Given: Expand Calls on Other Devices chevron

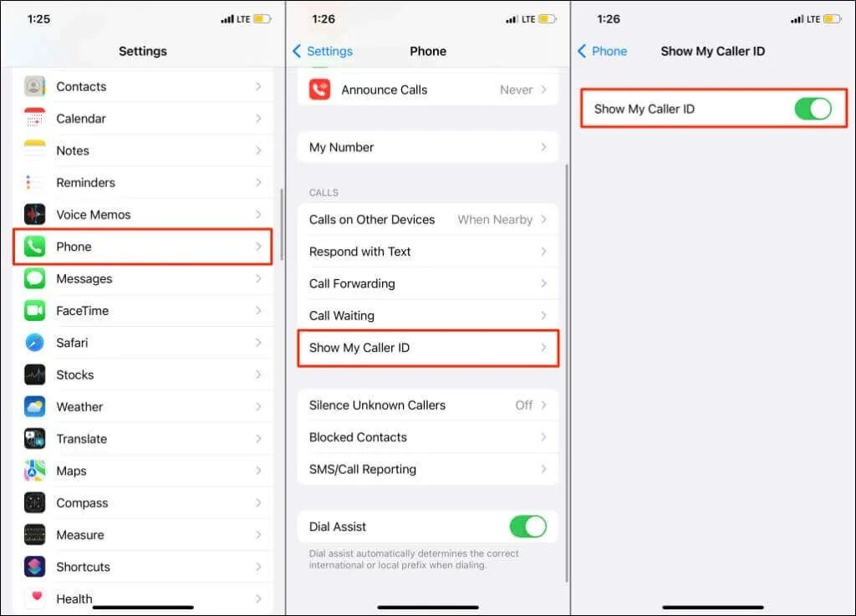Looking at the screenshot, I should click(x=543, y=219).
